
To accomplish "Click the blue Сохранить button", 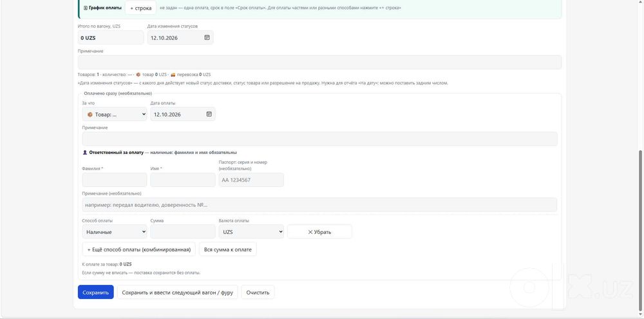I will (x=96, y=293).
